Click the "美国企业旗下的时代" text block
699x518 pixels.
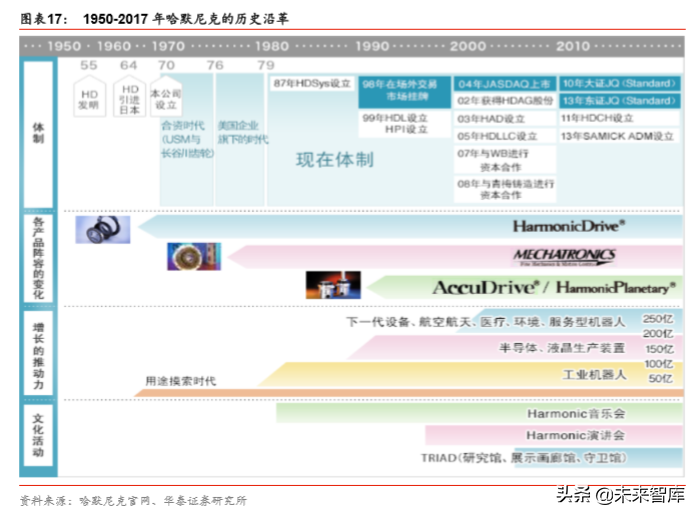243,132
